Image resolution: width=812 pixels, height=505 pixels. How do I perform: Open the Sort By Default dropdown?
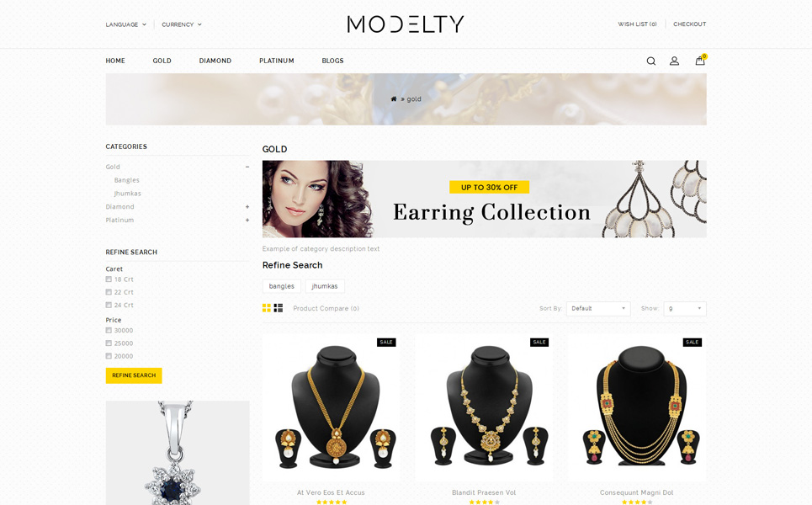598,309
